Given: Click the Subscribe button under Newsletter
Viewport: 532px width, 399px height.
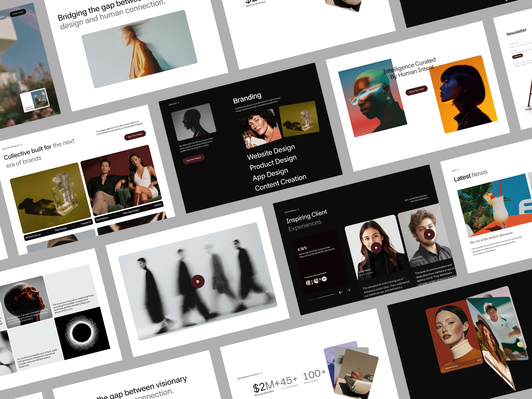Looking at the screenshot, I should click(x=517, y=56).
